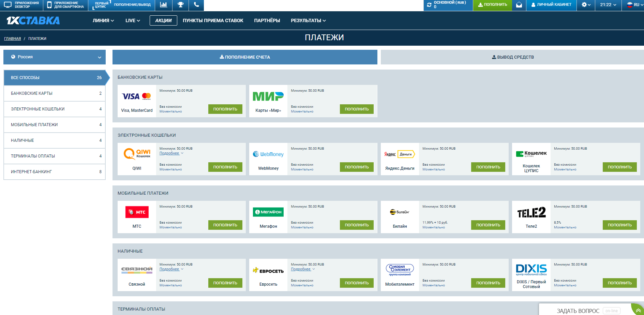
Task: Filter by ИНТЕРНЕТ-БАНКИНГ category
Action: 55,172
